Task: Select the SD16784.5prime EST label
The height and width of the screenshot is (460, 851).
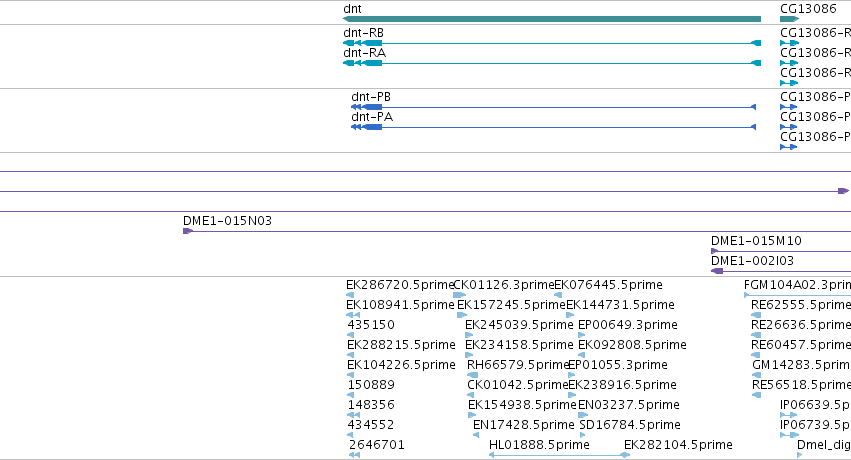Action: (x=630, y=425)
